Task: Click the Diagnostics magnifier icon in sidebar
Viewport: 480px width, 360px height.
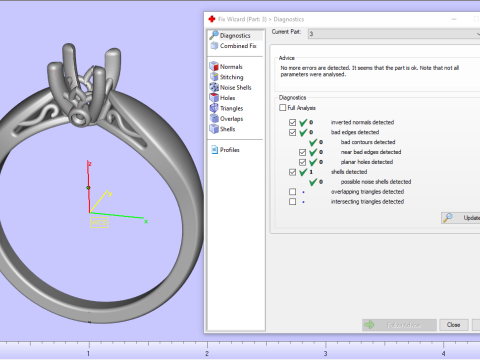Action: 214,35
